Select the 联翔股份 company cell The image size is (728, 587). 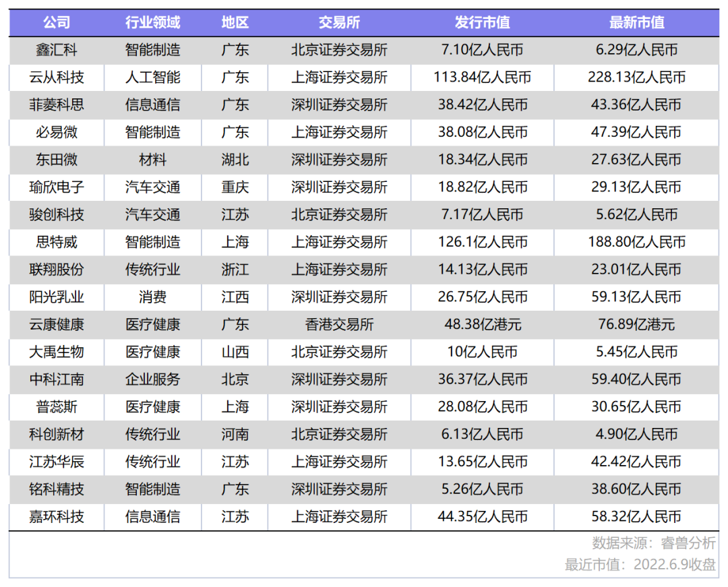click(57, 269)
